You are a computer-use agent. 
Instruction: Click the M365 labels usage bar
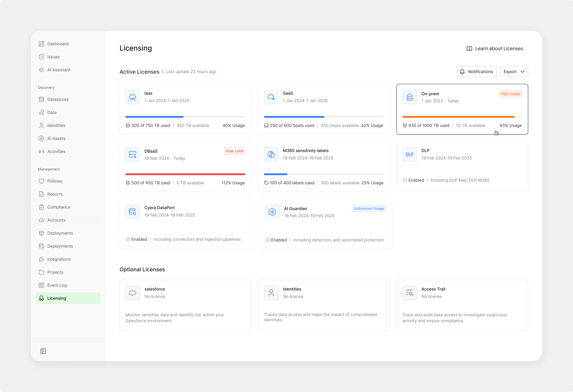(x=323, y=174)
